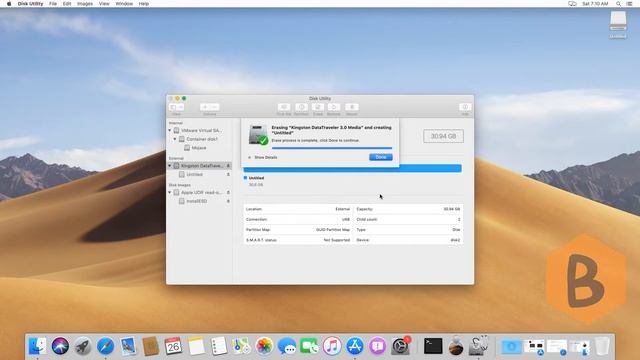Launch Siri from the Dock
The height and width of the screenshot is (360, 640).
click(60, 346)
